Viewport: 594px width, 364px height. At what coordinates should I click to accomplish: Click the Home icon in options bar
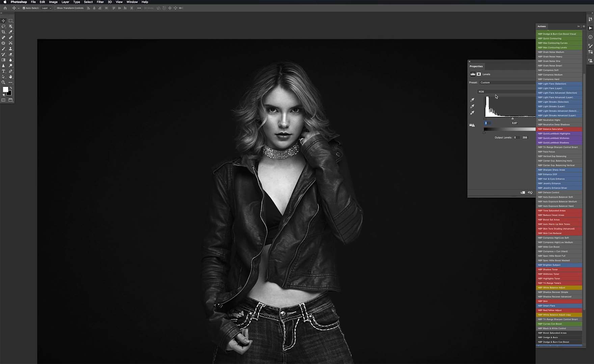click(5, 8)
